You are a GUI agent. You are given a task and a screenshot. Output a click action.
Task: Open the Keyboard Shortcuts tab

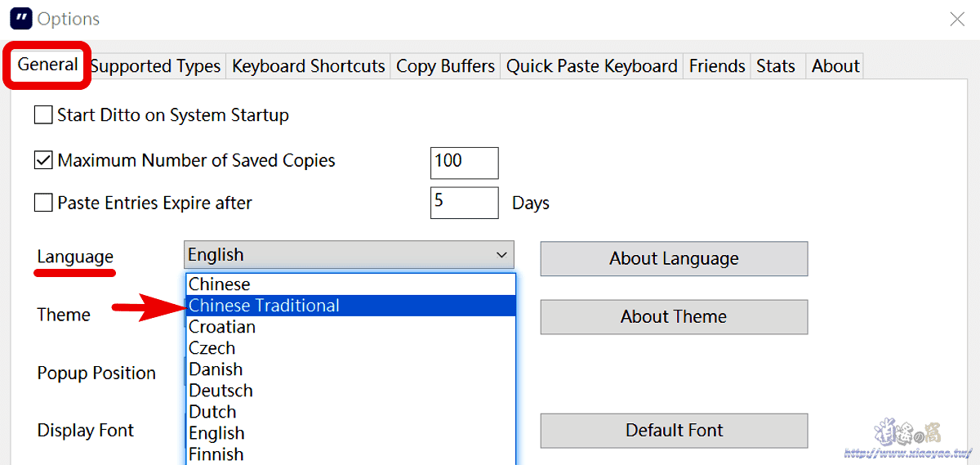click(x=308, y=66)
